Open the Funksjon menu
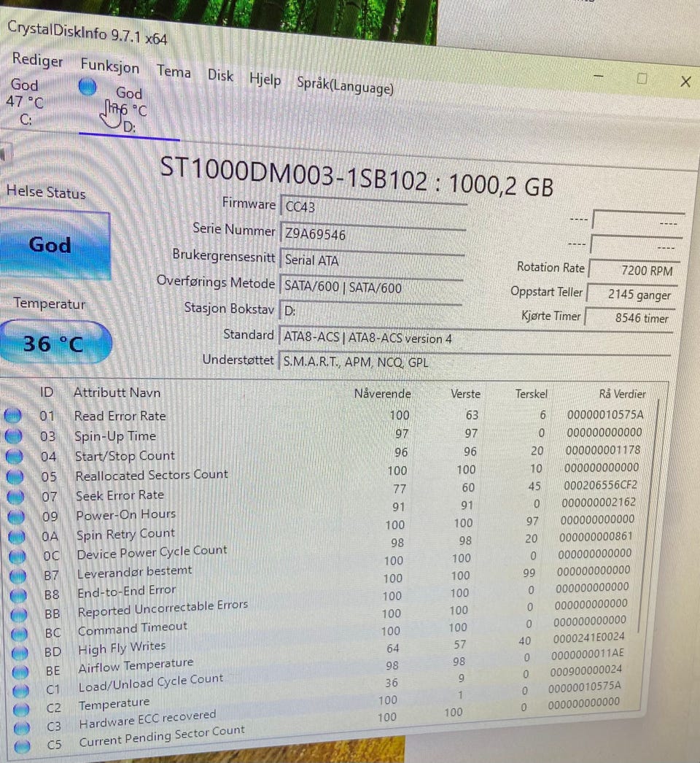 pyautogui.click(x=110, y=65)
